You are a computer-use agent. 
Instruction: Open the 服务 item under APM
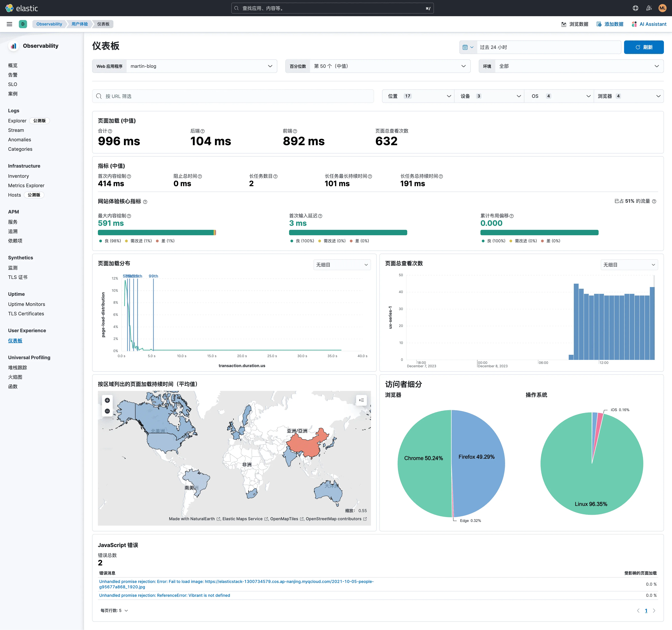point(13,222)
